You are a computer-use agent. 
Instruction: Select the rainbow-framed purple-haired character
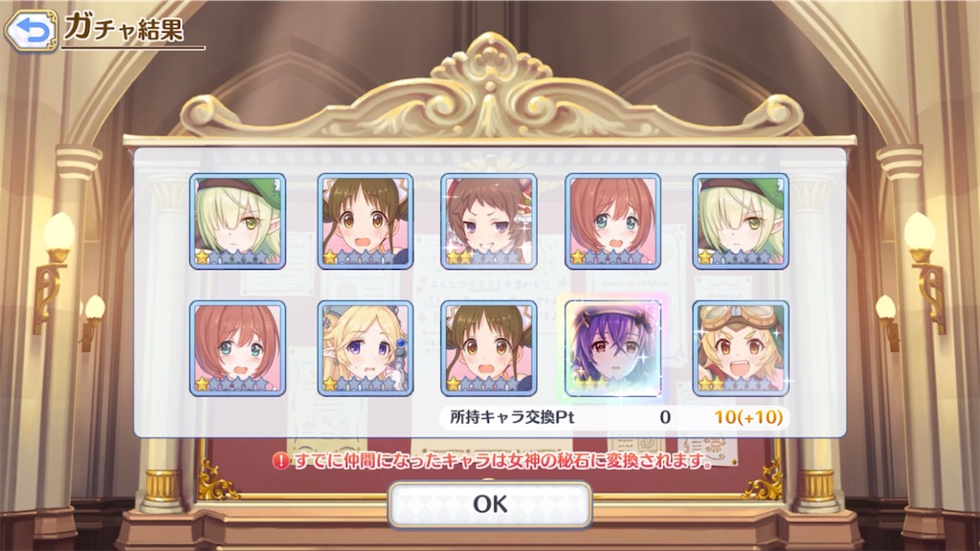pos(613,348)
